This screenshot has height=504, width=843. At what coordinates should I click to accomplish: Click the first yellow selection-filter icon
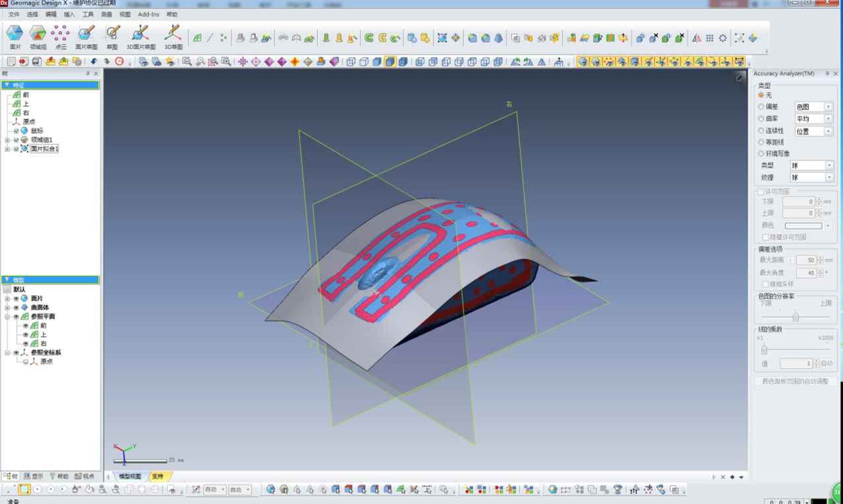[583, 62]
